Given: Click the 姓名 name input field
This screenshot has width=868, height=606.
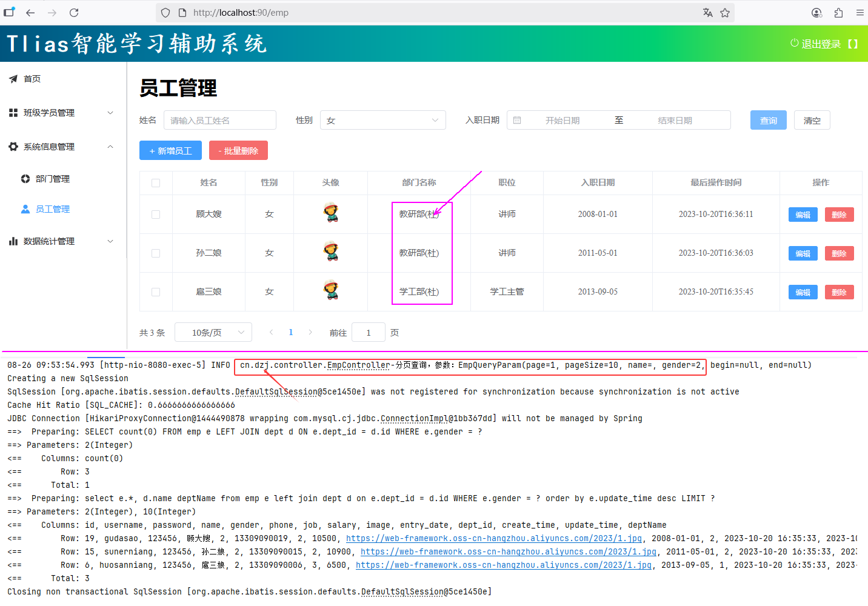Looking at the screenshot, I should [x=219, y=121].
